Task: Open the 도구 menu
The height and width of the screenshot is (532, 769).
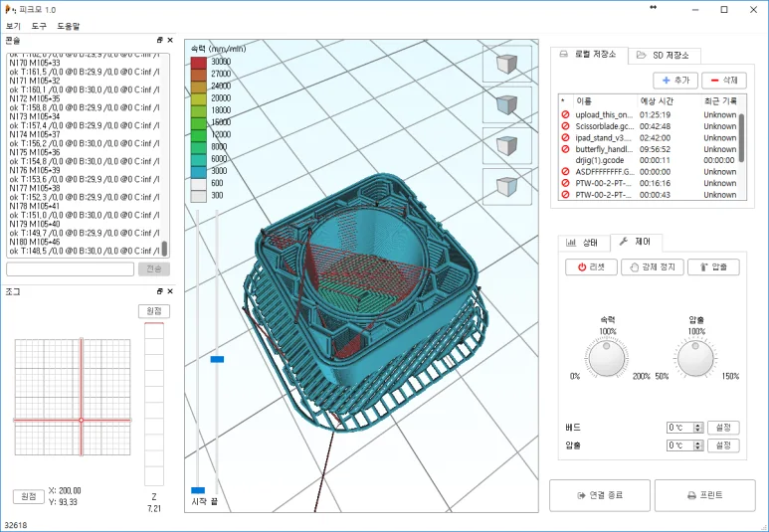Action: 39,26
